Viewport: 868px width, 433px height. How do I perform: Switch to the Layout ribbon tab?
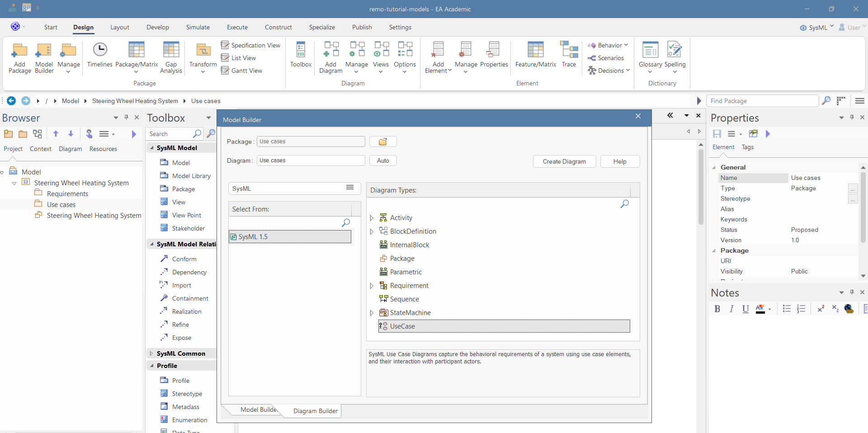click(119, 27)
